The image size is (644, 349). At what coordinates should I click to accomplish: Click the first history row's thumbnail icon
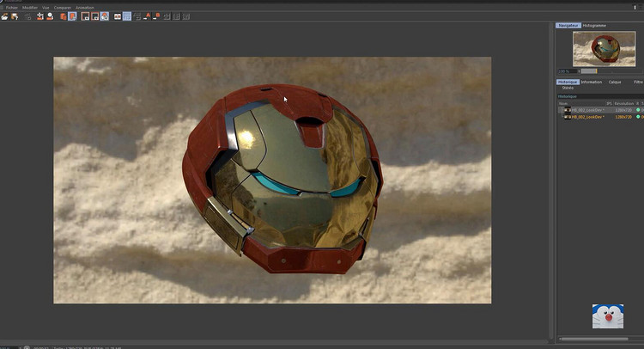568,110
